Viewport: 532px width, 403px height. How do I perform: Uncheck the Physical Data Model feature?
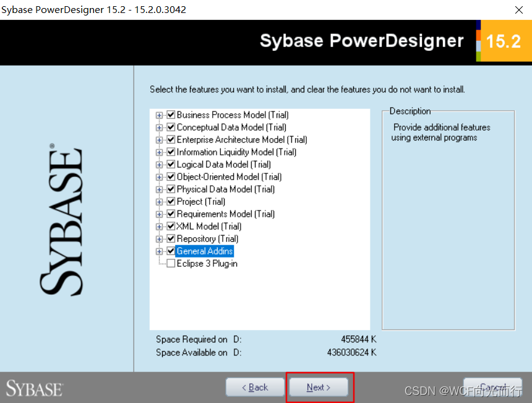[170, 189]
